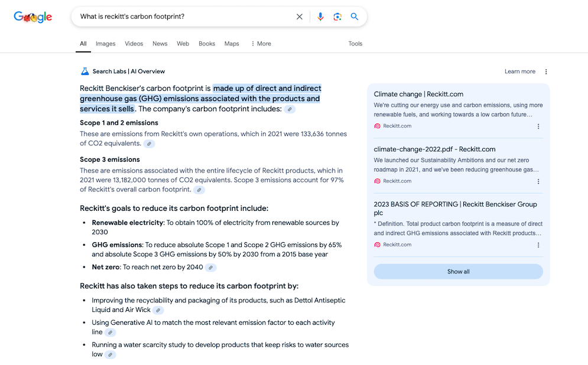
Task: Open three-dot menu for 2023 Basis of Reporting card
Action: pyautogui.click(x=538, y=245)
